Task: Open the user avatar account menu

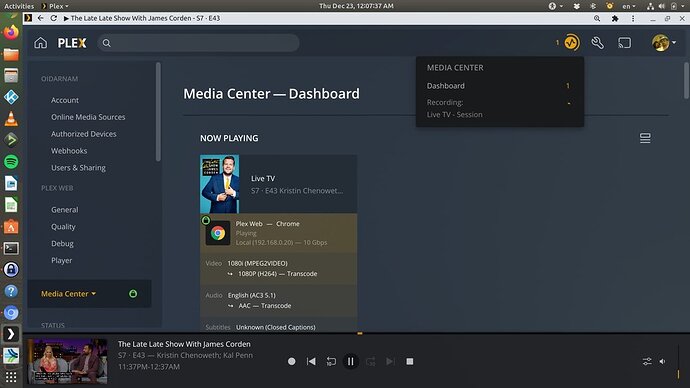Action: 664,43
